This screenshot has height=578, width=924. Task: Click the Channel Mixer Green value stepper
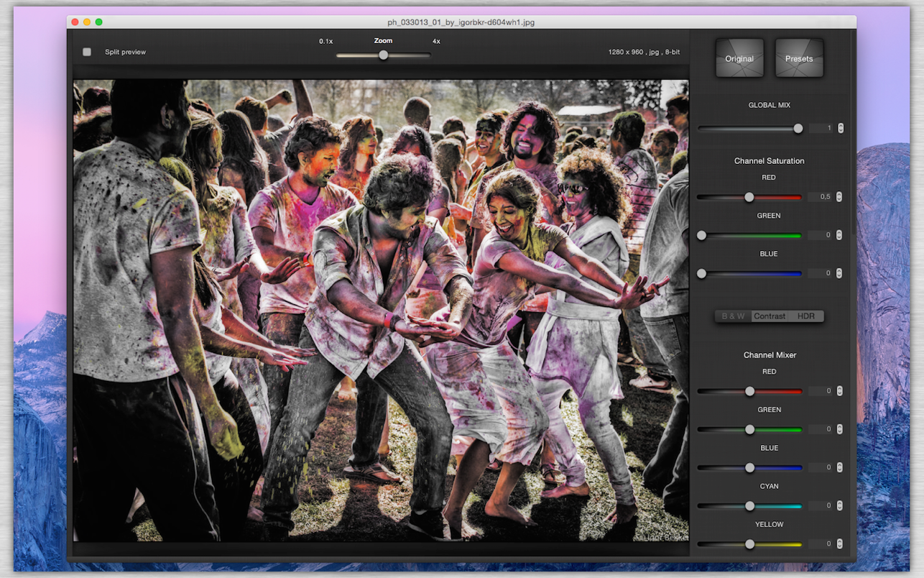[839, 429]
